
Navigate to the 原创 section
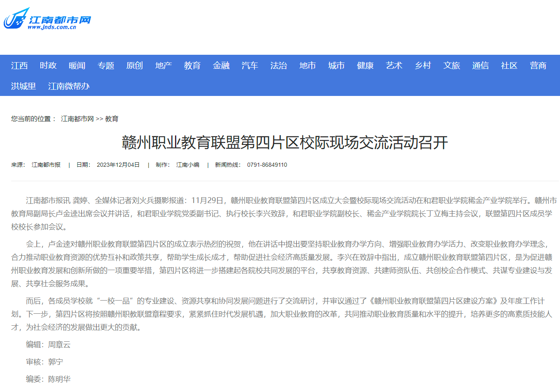tap(135, 65)
